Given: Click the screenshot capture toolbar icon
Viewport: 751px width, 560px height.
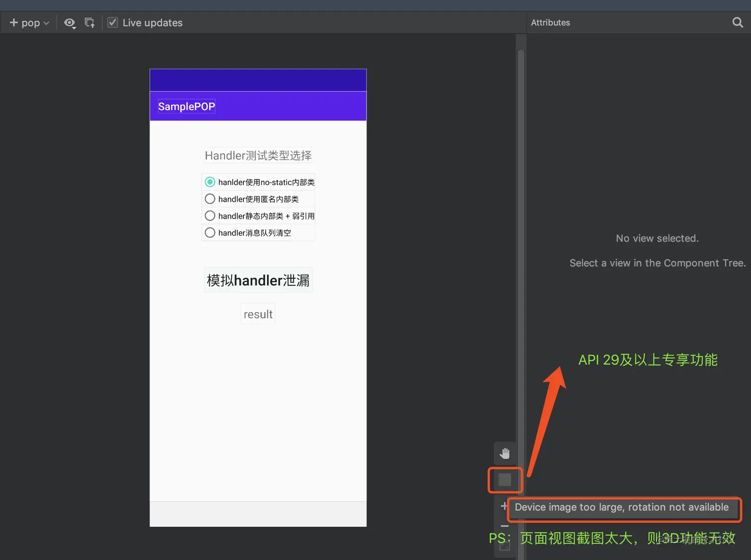Looking at the screenshot, I should 89,22.
